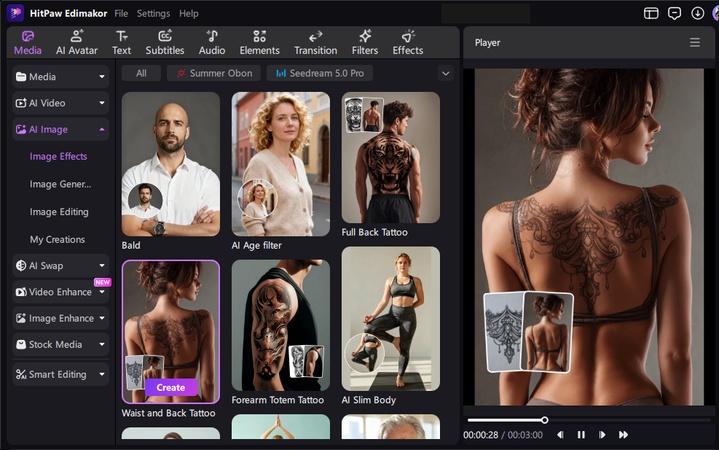The width and height of the screenshot is (719, 450).
Task: Expand the AI Video sidebar section
Action: 61,103
